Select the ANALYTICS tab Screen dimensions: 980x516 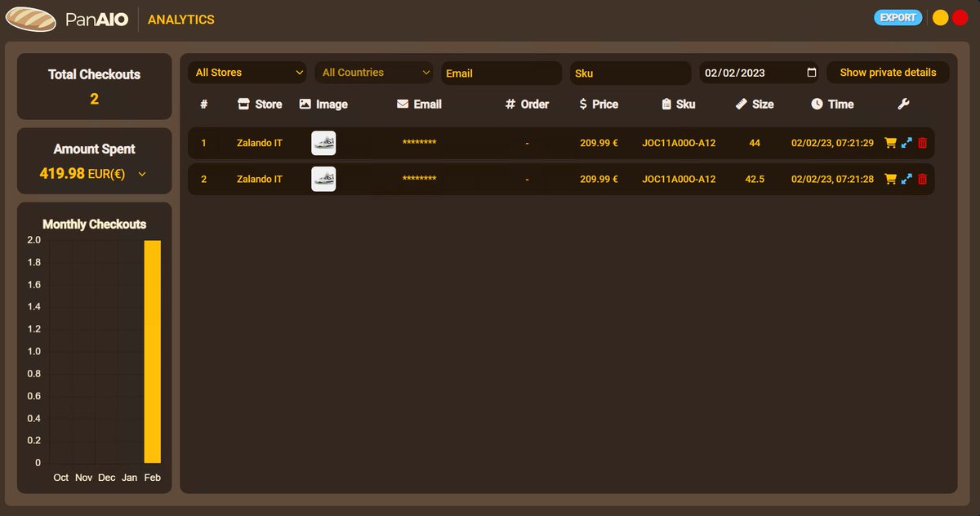tap(180, 20)
